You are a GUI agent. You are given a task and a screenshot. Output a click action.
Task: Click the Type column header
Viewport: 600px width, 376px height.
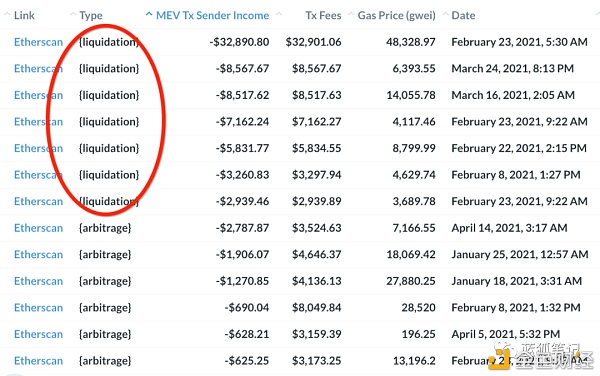(x=91, y=16)
